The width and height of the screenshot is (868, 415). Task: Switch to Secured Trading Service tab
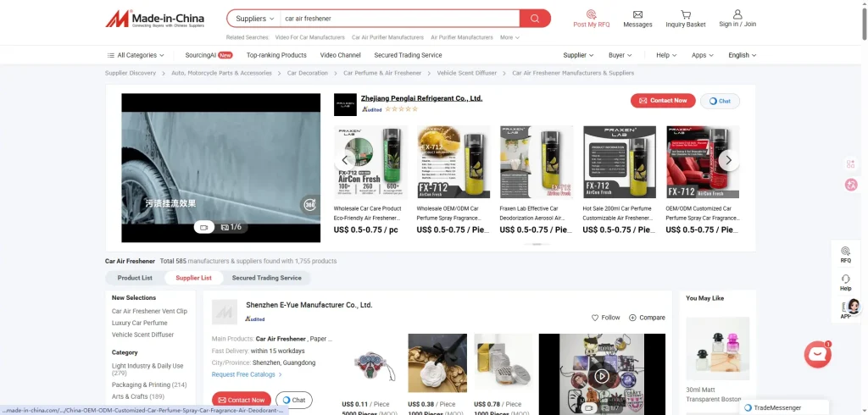(266, 278)
